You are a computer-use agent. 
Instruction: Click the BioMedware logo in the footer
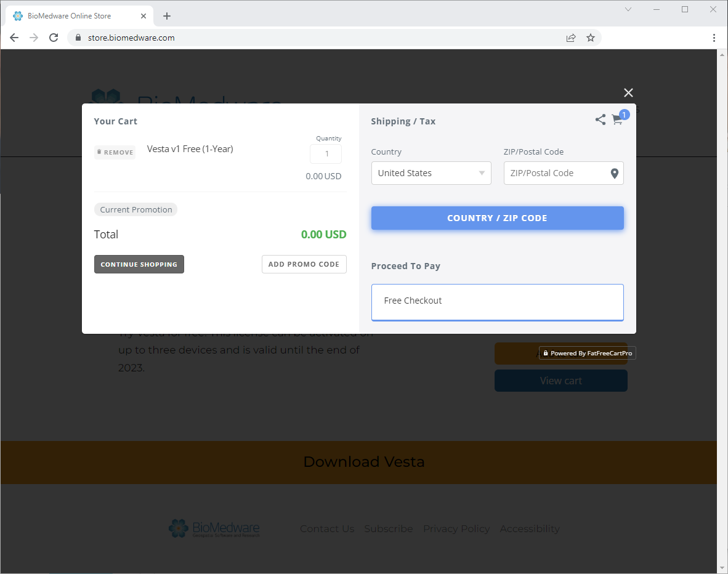pos(214,528)
